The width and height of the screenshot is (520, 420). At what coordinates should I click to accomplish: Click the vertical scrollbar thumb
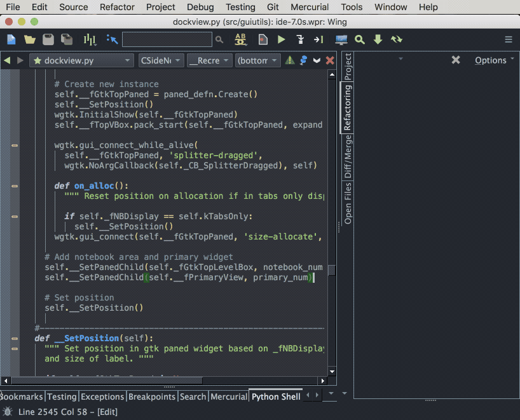pos(332,270)
